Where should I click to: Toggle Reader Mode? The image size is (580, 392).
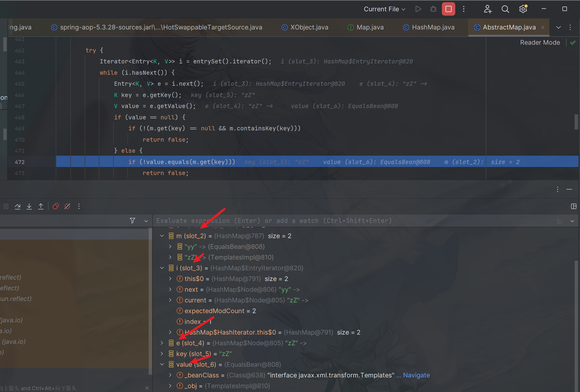tap(540, 43)
